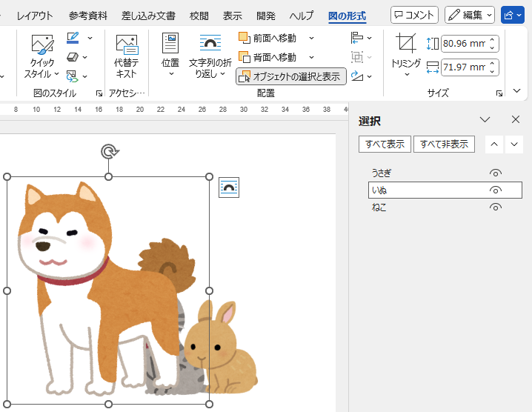532x412 pixels.
Task: Open the 編集 (Editing) mode dropdown
Action: pyautogui.click(x=470, y=15)
